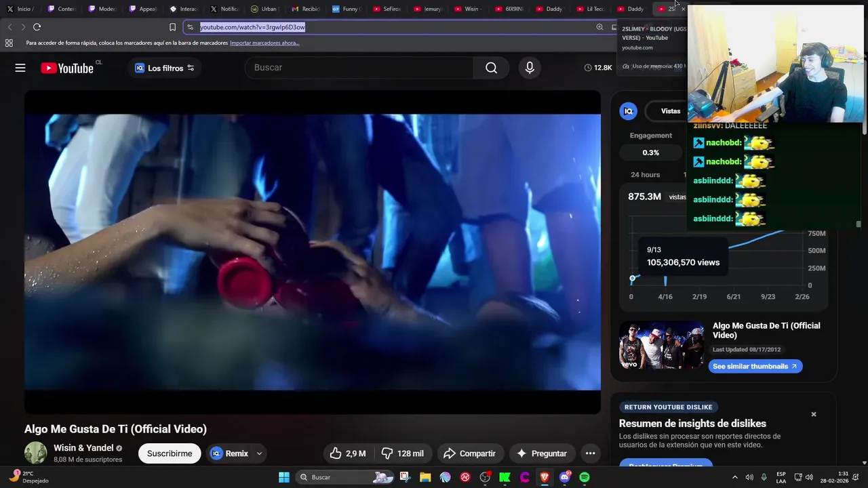Open the green Kick app taskbar icon
This screenshot has height=488, width=868.
coord(505,477)
